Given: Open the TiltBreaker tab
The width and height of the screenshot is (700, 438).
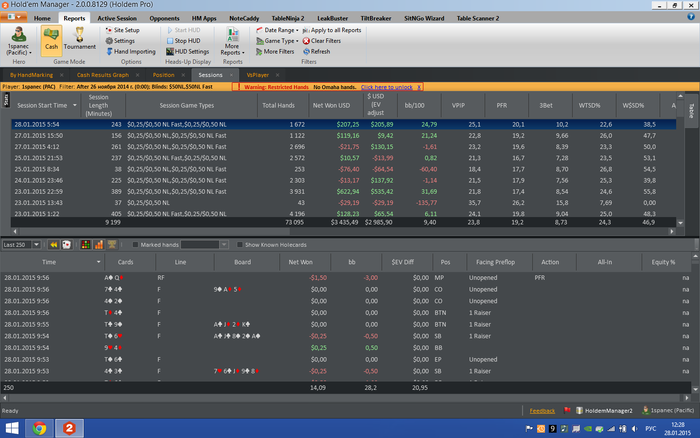Looking at the screenshot, I should coord(376,18).
